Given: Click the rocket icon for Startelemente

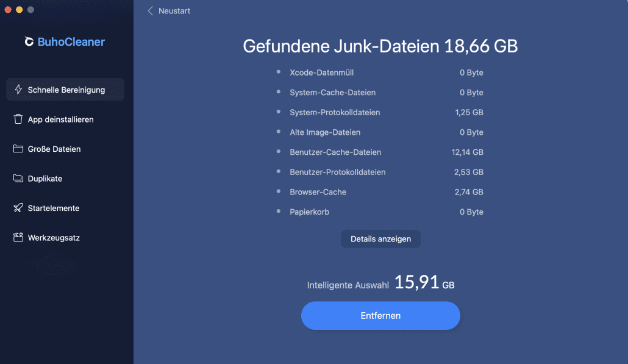Looking at the screenshot, I should [18, 208].
